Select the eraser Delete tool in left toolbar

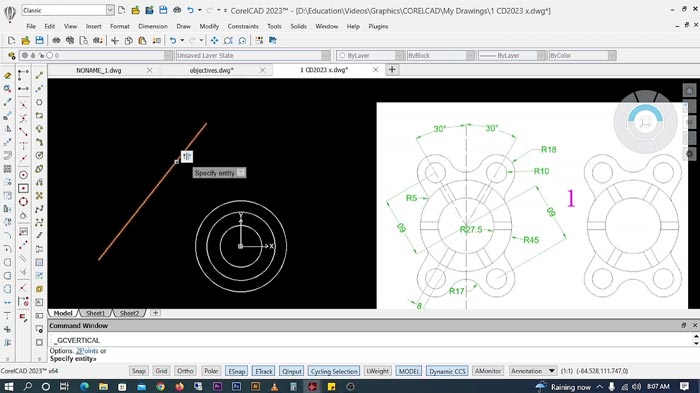[8, 75]
